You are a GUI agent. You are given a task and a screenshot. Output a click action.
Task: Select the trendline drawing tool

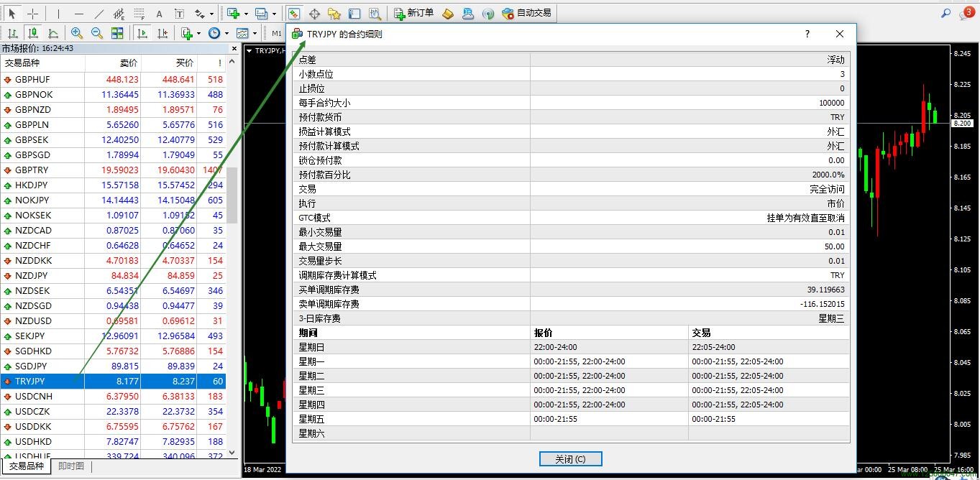point(99,13)
